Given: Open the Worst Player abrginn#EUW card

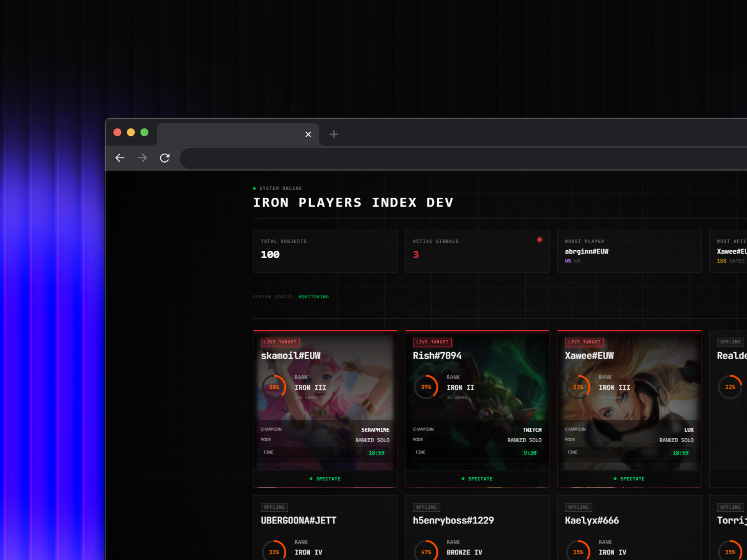Looking at the screenshot, I should (x=629, y=251).
